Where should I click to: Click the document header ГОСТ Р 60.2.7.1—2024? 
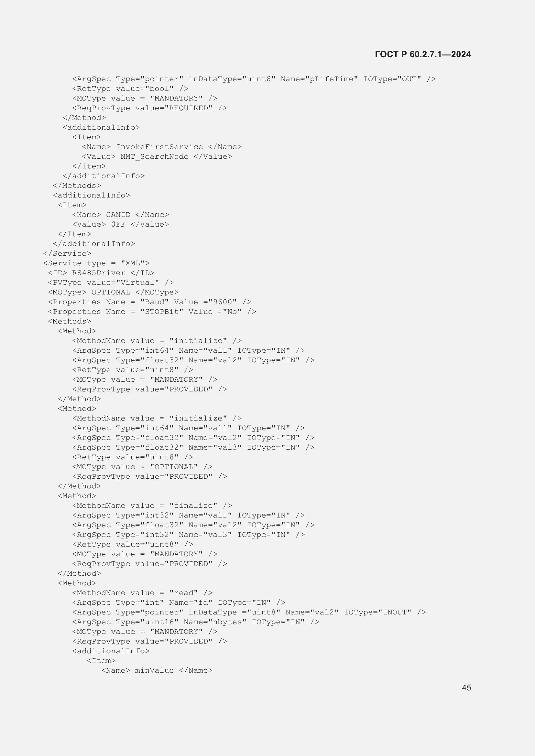point(423,54)
